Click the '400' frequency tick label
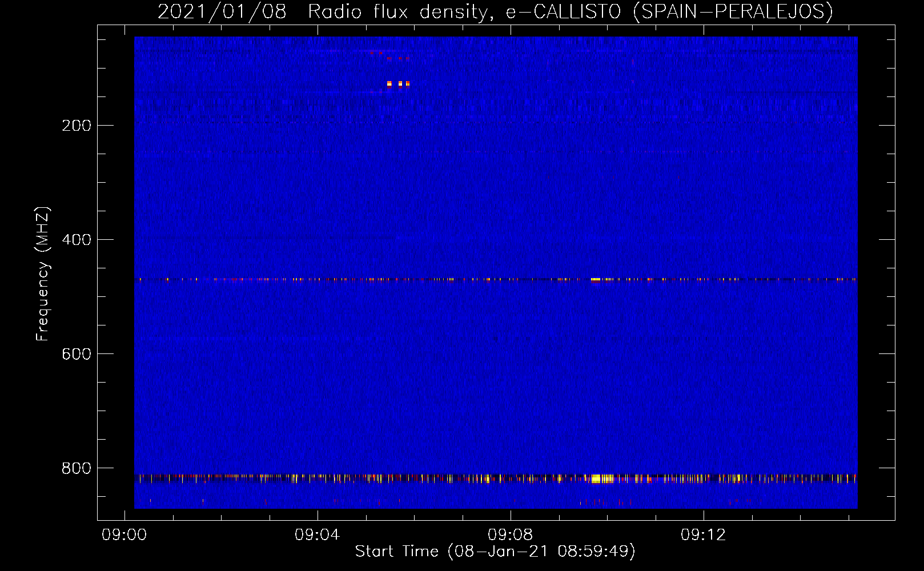 coord(77,240)
